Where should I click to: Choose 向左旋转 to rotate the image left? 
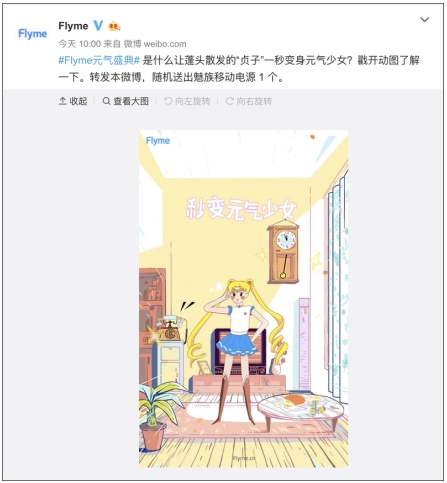192,101
